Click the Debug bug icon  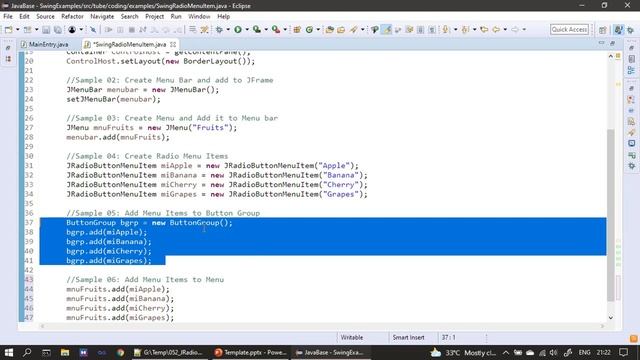pos(219,30)
